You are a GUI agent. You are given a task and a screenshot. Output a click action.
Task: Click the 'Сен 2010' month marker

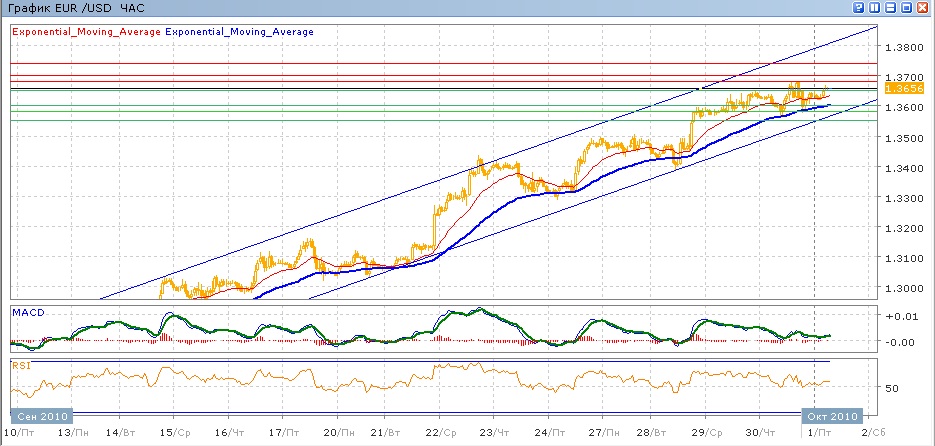click(40, 415)
